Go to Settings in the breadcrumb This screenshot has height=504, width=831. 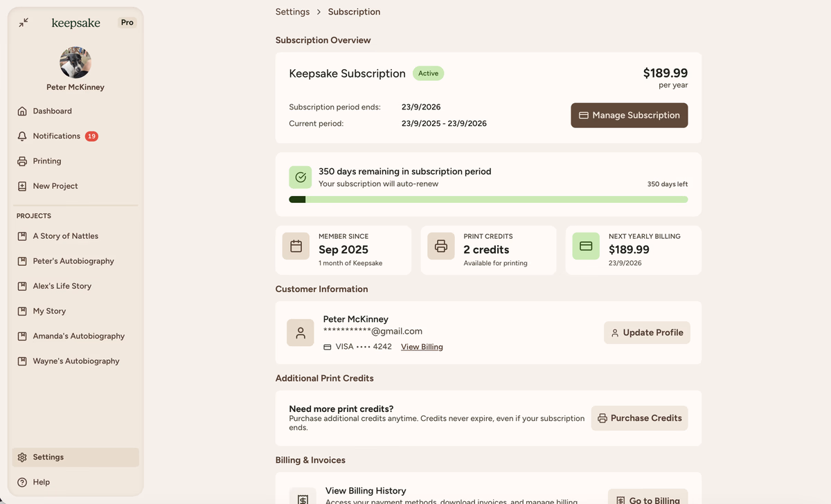point(292,12)
